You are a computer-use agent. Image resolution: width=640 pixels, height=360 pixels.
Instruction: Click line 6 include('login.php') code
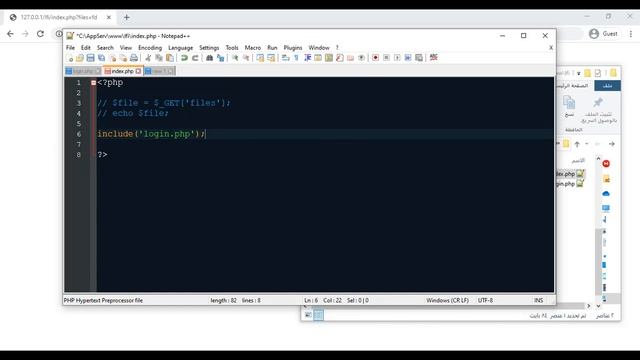click(x=151, y=134)
